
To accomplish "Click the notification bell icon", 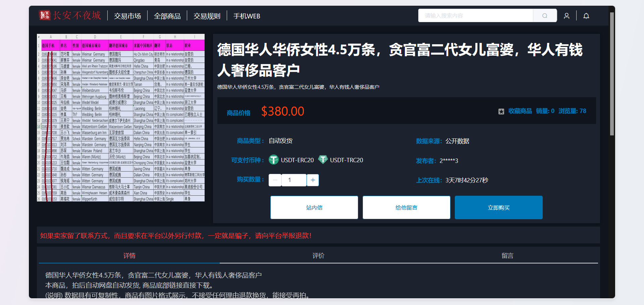I will (586, 16).
